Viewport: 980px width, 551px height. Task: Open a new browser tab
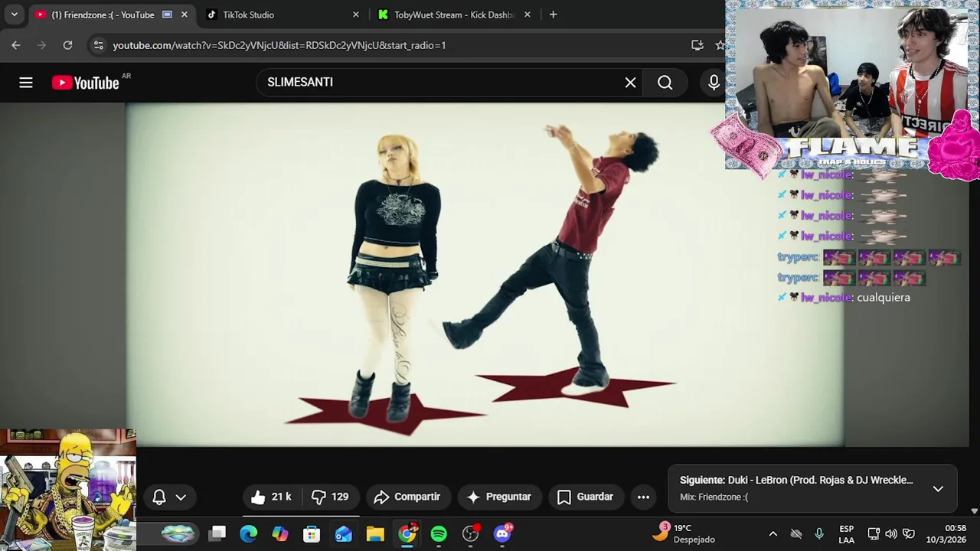pos(553,15)
